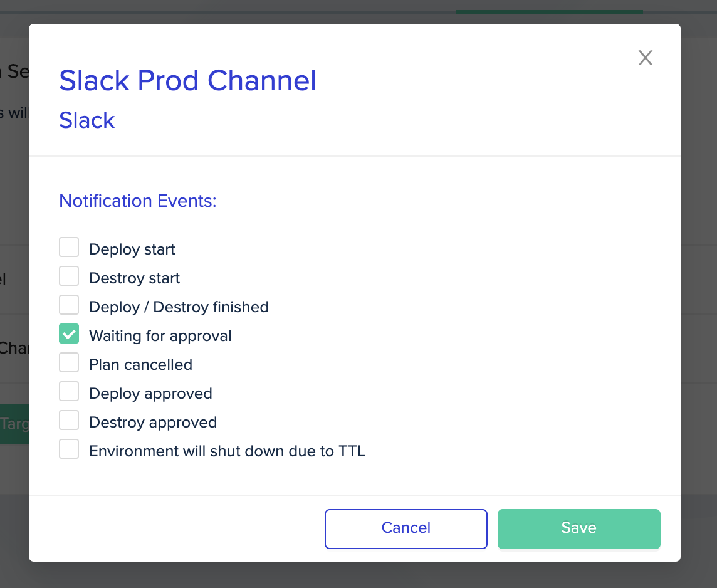Image resolution: width=717 pixels, height=588 pixels.
Task: Click the Slack subtitle text
Action: (87, 121)
